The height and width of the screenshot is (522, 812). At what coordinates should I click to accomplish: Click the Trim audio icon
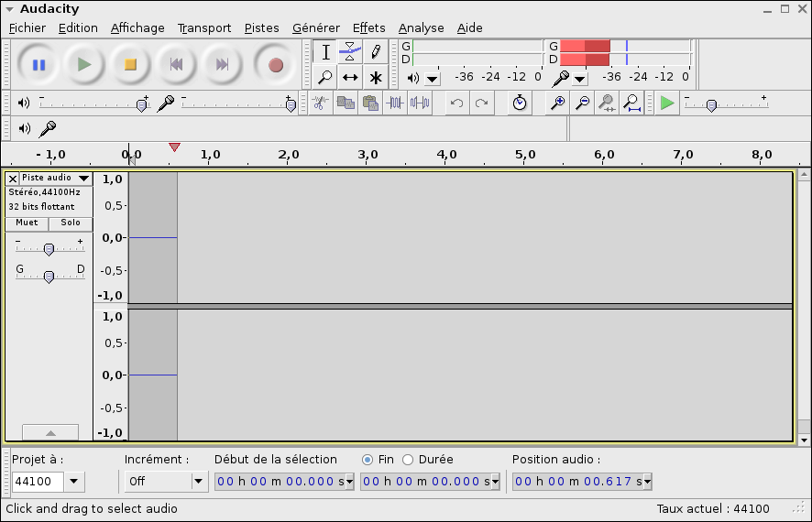395,103
